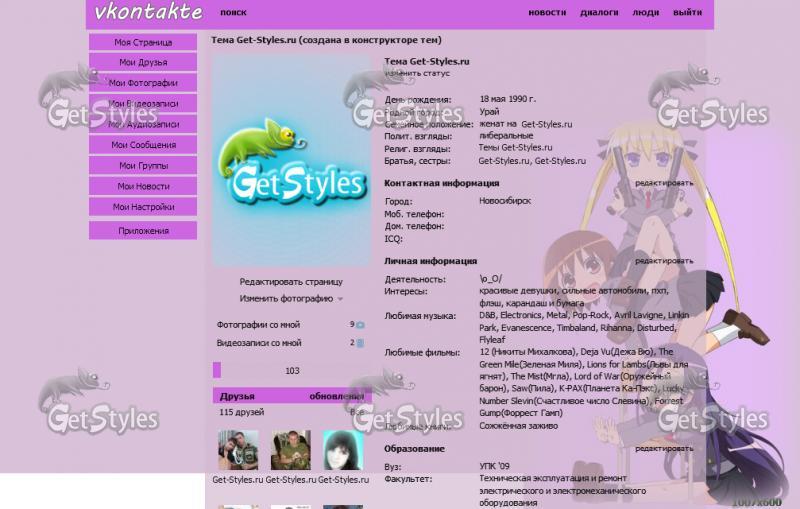Screen dimensions: 800x509
Task: Click Сожжённая заживо book link
Action: tap(518, 426)
